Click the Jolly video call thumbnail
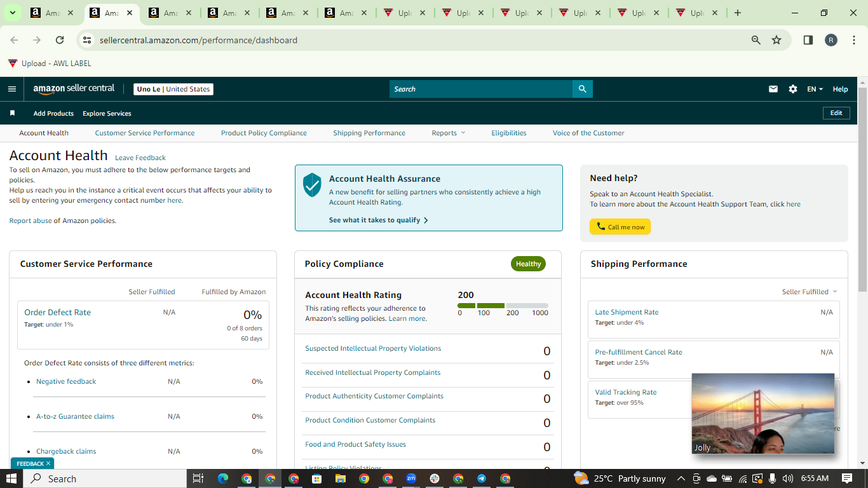This screenshot has width=868, height=488. pyautogui.click(x=763, y=414)
